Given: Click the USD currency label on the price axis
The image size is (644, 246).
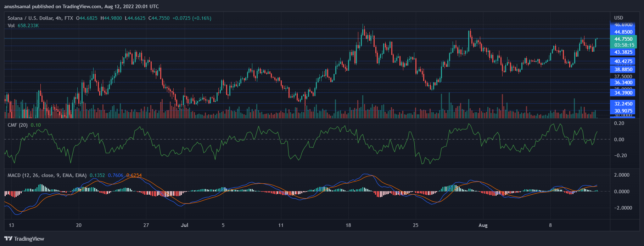Looking at the screenshot, I should click(x=618, y=18).
